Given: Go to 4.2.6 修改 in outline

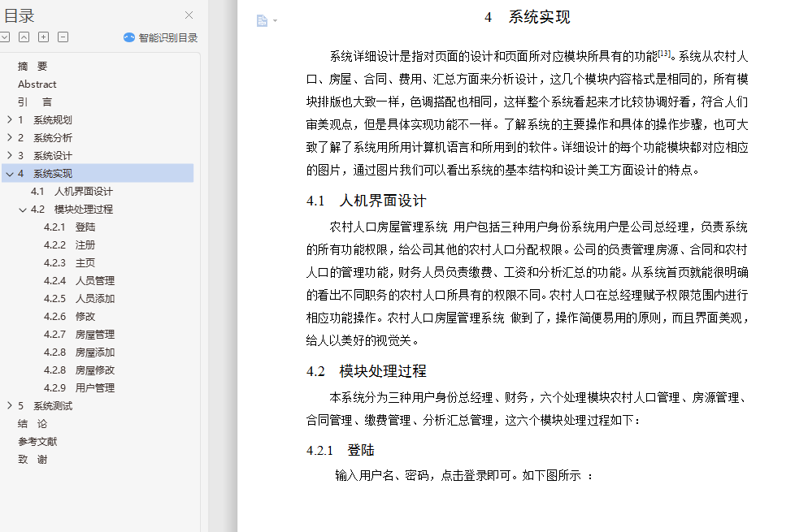Looking at the screenshot, I should coord(70,316).
